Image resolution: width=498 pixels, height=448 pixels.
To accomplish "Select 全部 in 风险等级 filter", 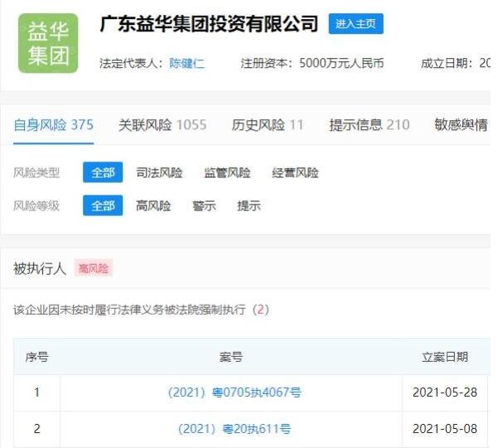I will pyautogui.click(x=103, y=205).
